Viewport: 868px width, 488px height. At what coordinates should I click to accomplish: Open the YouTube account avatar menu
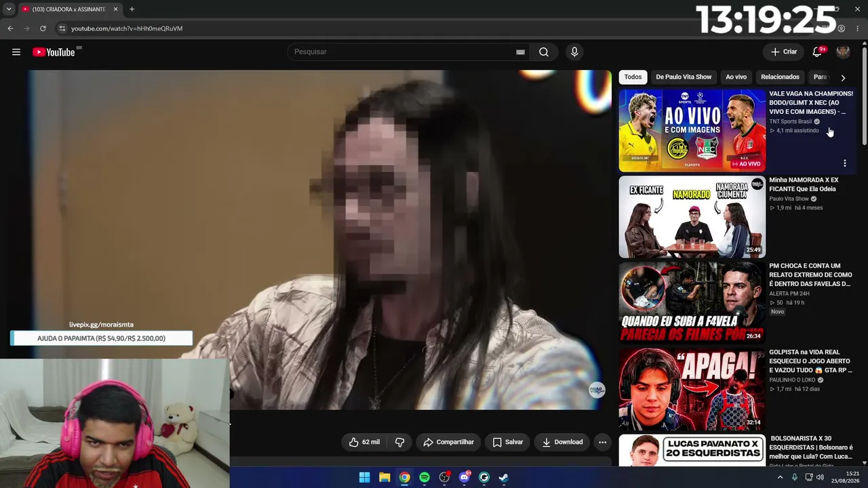843,52
